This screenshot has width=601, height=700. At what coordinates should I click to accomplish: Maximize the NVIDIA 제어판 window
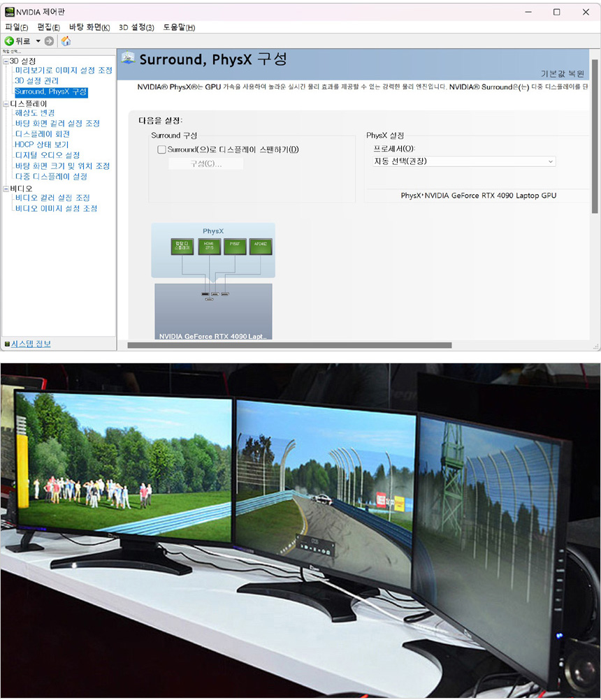557,12
